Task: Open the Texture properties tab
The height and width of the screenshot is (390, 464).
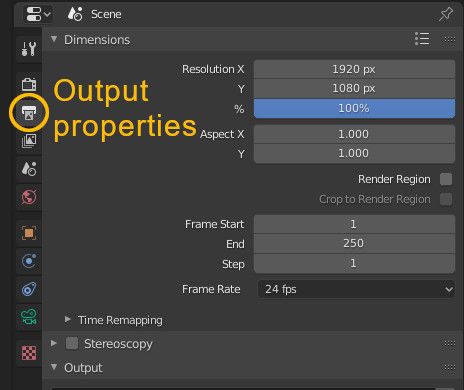Action: (29, 353)
